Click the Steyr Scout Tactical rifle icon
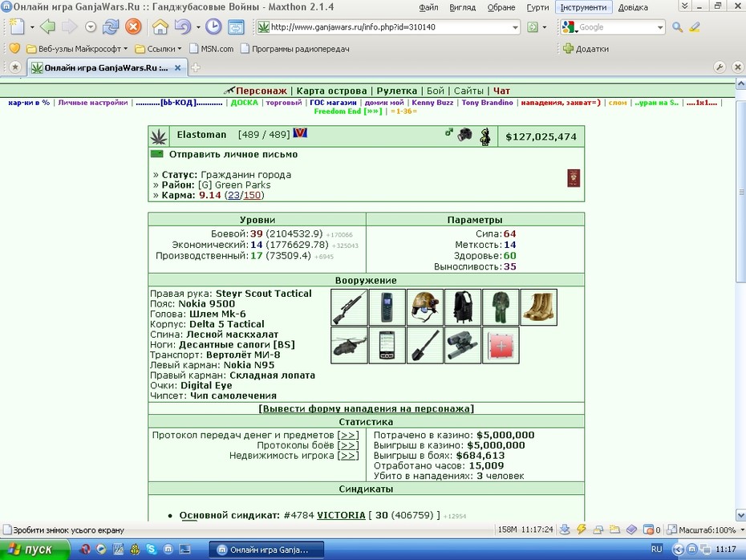746x560 pixels. pos(349,307)
